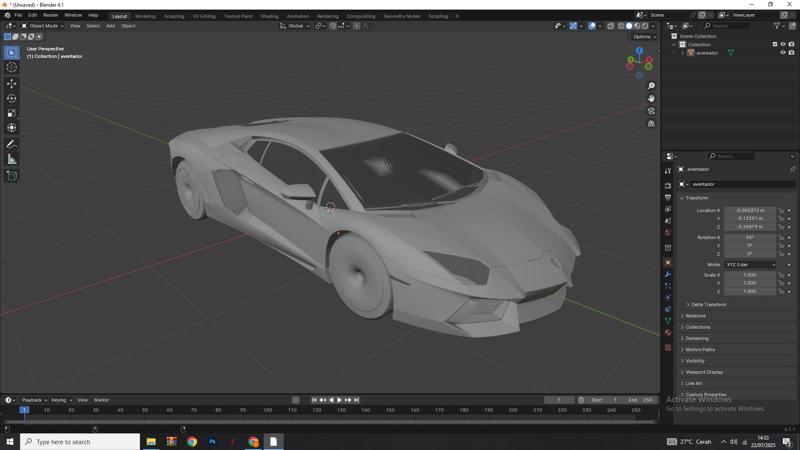Open the Material properties tab
800x450 pixels.
point(668,333)
